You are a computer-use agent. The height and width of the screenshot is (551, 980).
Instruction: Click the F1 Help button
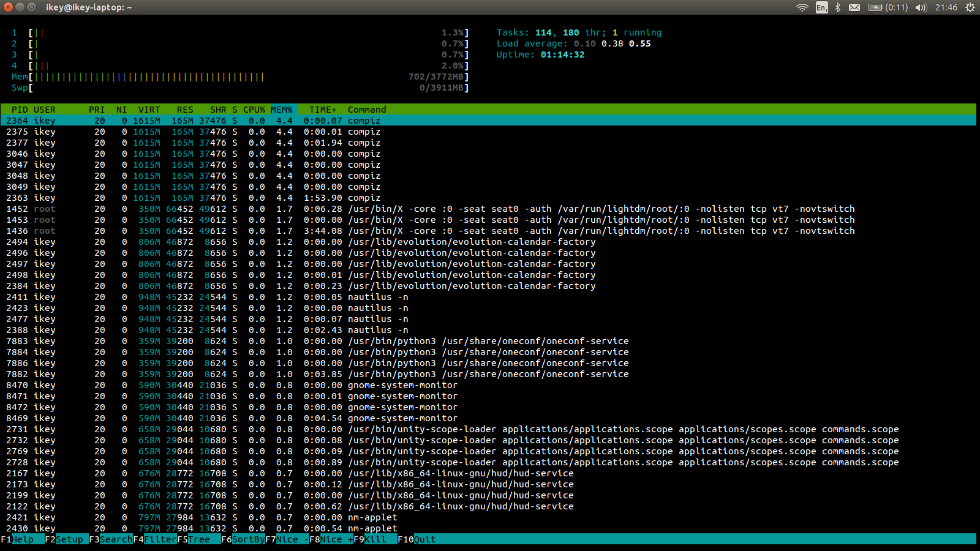point(23,539)
